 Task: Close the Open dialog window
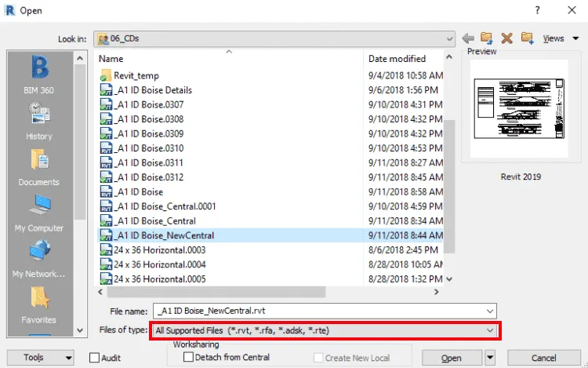[572, 10]
